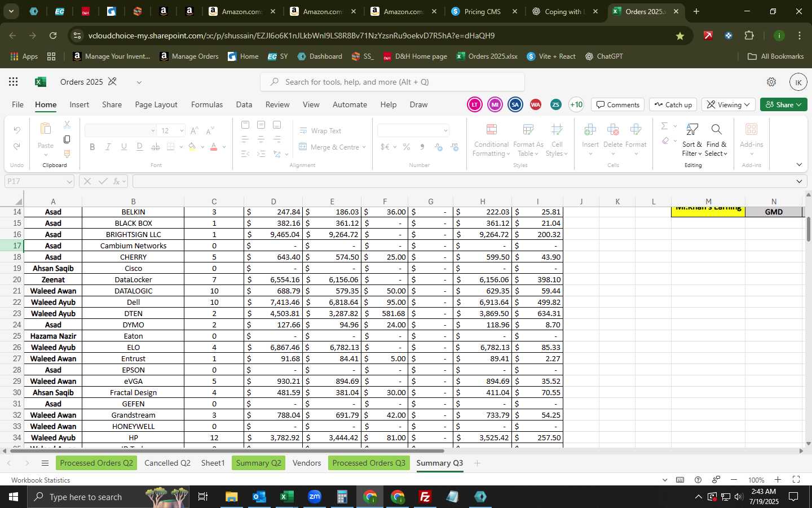Open the Viewing mode dropdown
The height and width of the screenshot is (508, 812).
[729, 104]
